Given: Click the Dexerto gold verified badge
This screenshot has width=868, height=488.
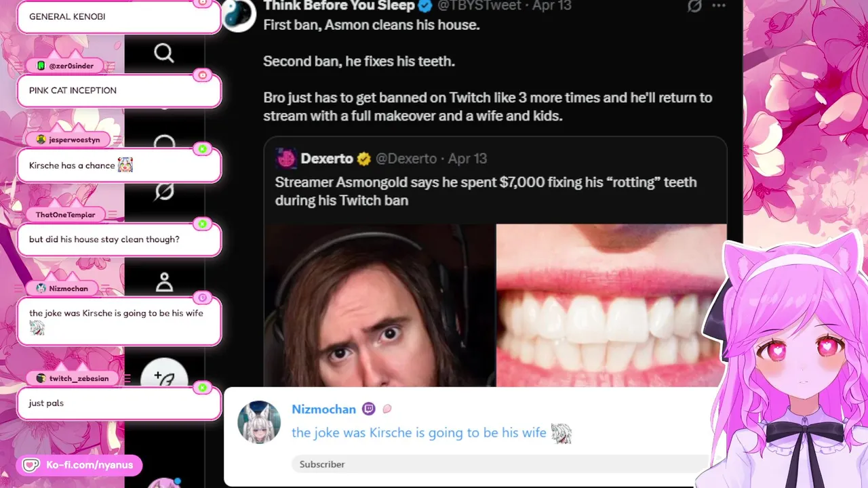Looking at the screenshot, I should [364, 159].
